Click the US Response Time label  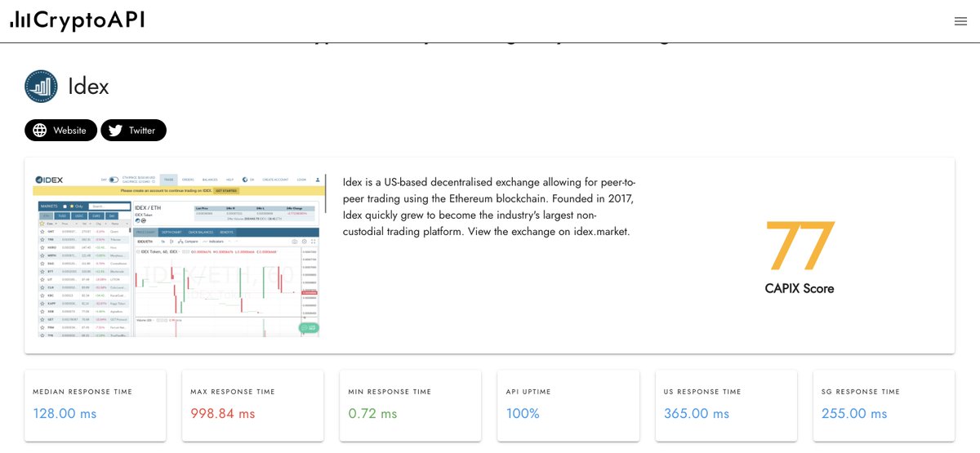click(702, 392)
